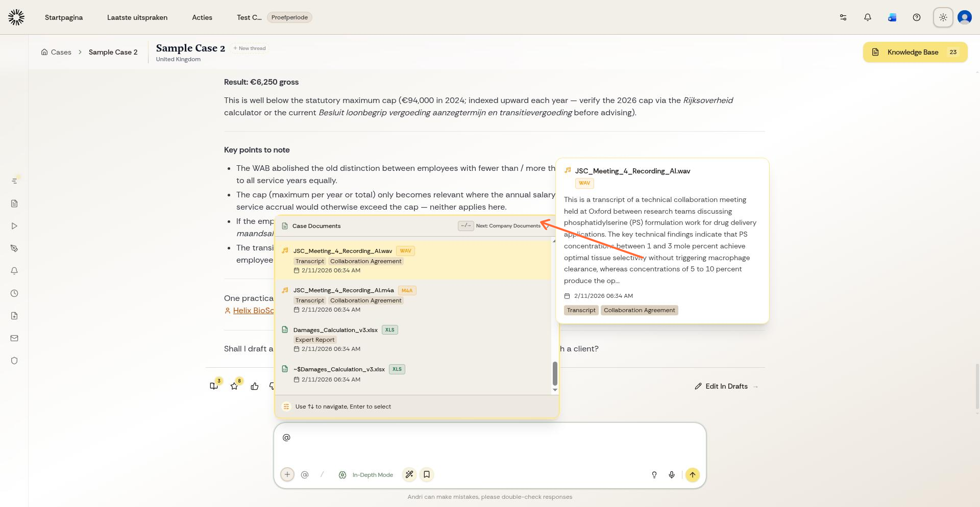Open the mail icon in left sidebar
The image size is (980, 507).
(14, 338)
